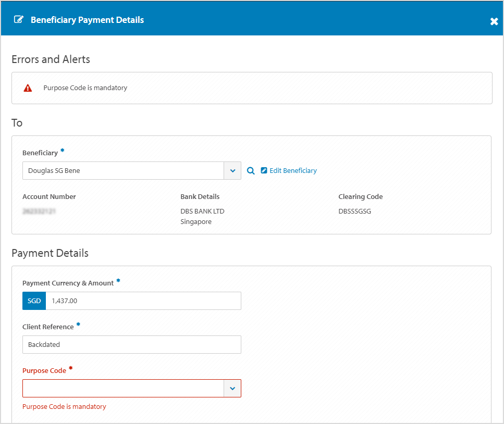The width and height of the screenshot is (504, 424).
Task: Click the DBS BANK LTD bank details
Action: [202, 211]
